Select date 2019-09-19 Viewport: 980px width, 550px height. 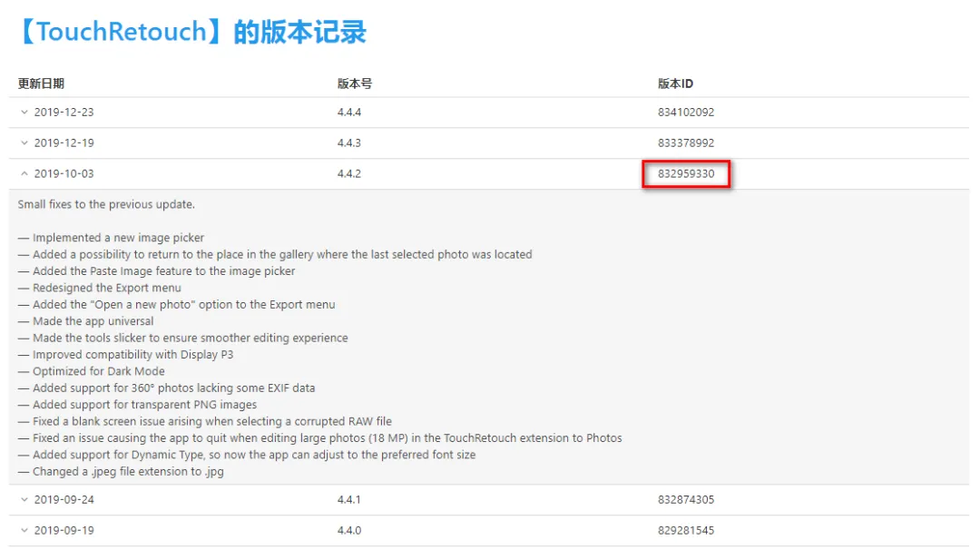pos(64,531)
